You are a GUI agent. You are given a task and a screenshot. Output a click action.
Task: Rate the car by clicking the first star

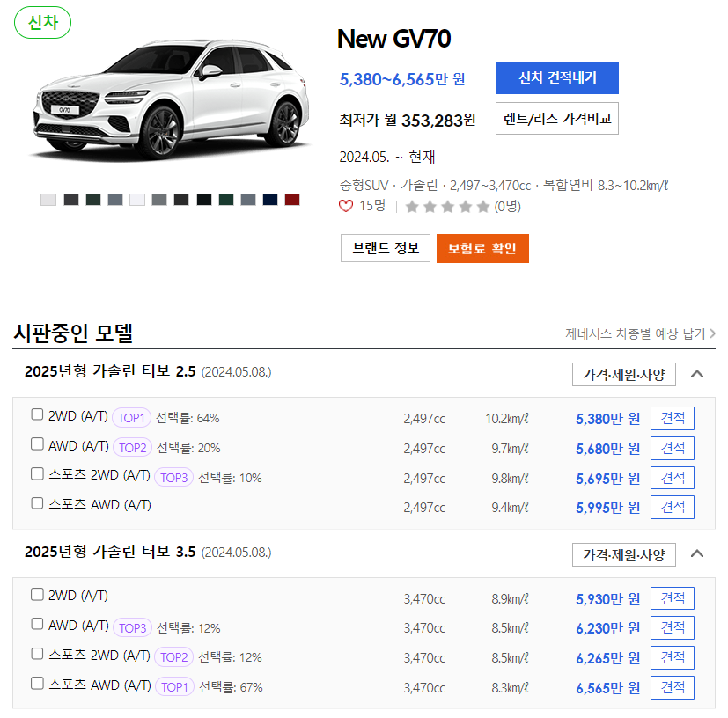414,206
